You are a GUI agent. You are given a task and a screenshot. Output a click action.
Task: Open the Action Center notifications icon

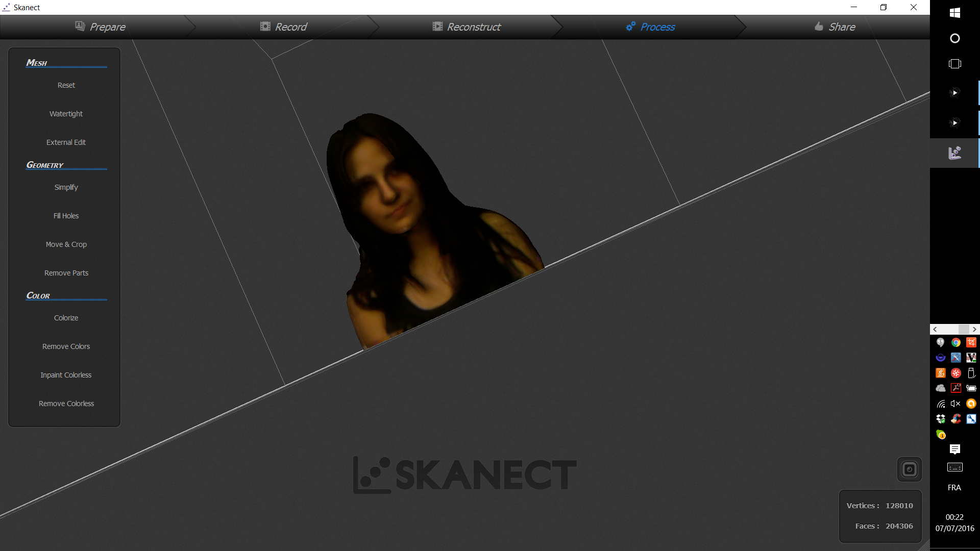pyautogui.click(x=954, y=449)
